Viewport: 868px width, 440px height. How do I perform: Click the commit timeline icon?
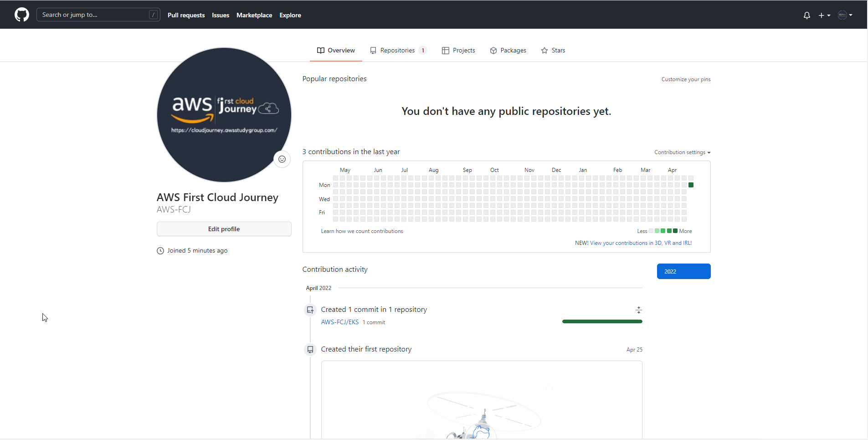point(310,310)
